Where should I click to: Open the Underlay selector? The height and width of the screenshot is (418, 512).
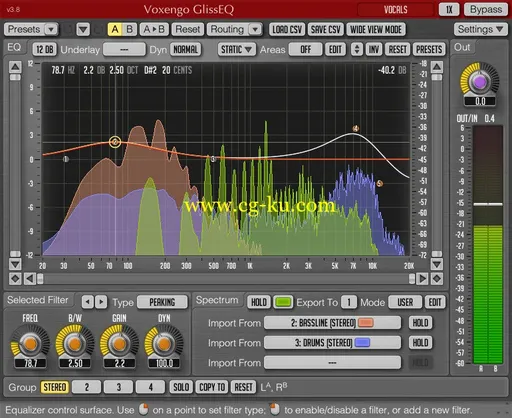pyautogui.click(x=124, y=50)
